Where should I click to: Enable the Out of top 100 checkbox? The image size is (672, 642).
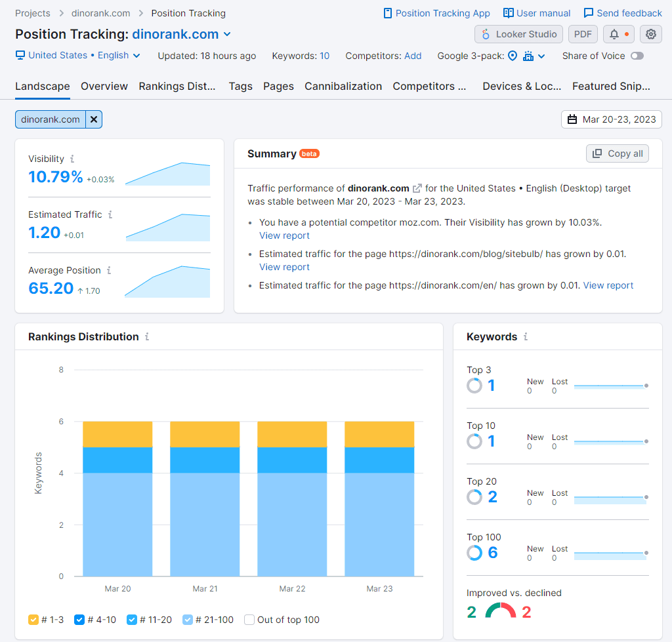tap(249, 620)
